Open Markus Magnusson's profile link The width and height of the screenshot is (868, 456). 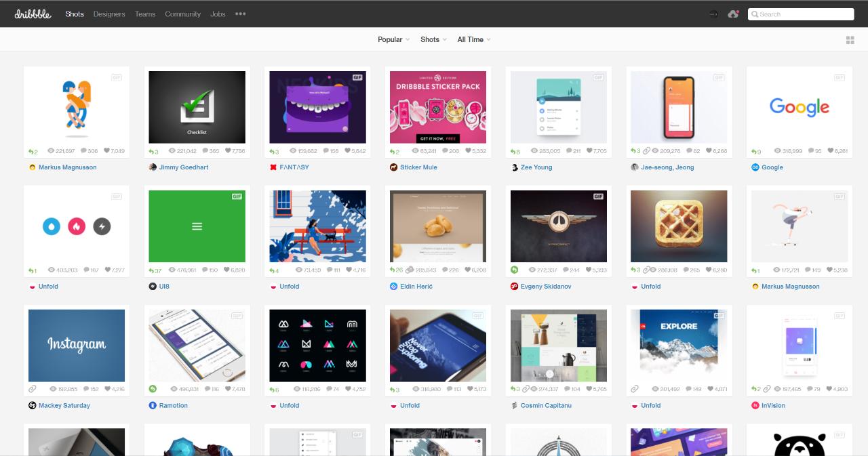pos(67,167)
